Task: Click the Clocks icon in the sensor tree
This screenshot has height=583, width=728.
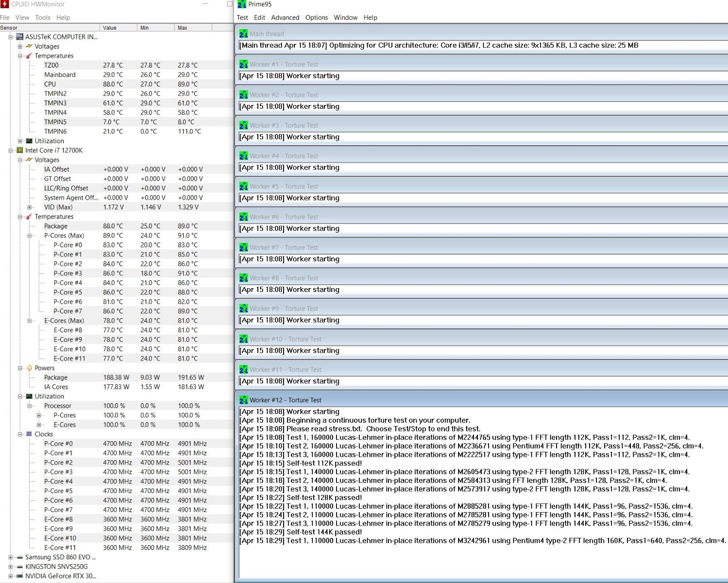Action: pyautogui.click(x=29, y=434)
